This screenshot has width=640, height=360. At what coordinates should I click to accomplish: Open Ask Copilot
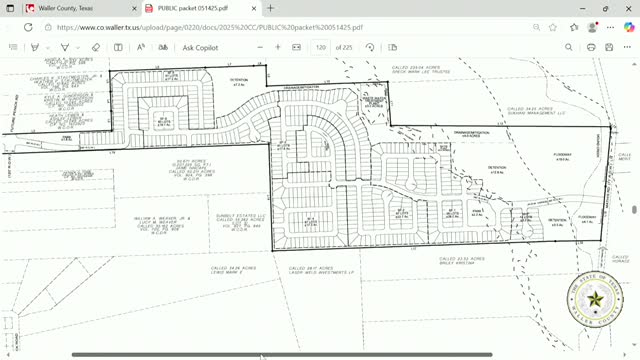click(x=200, y=48)
